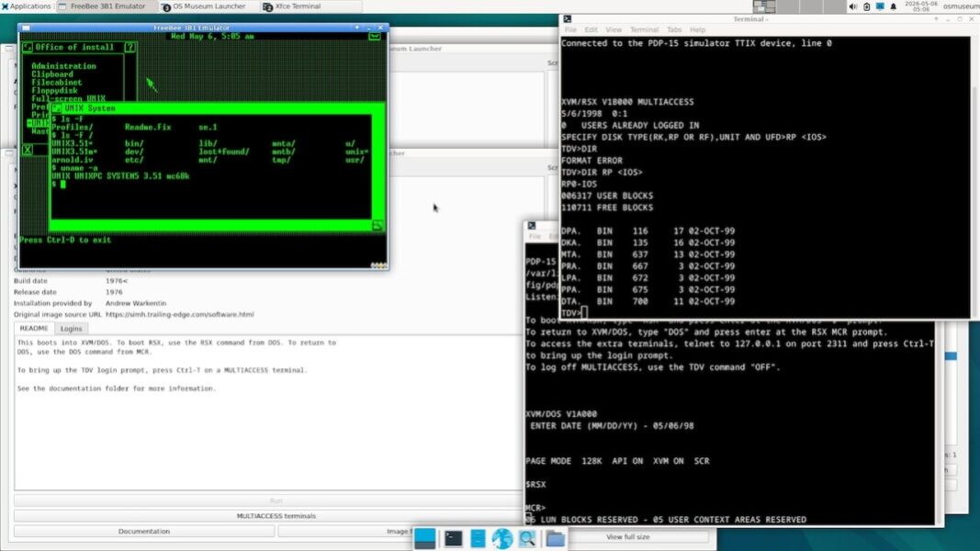
Task: Click the 'DPA. BIN' directory row in the Terminal
Action: coord(648,231)
